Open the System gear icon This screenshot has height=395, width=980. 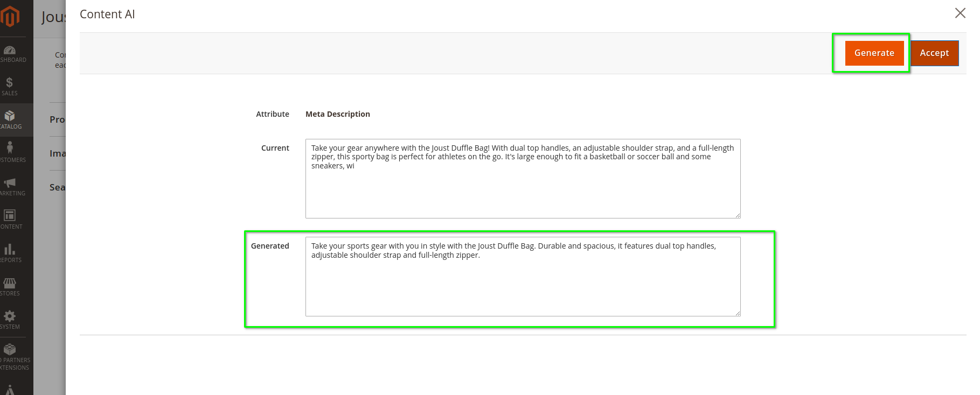(10, 316)
